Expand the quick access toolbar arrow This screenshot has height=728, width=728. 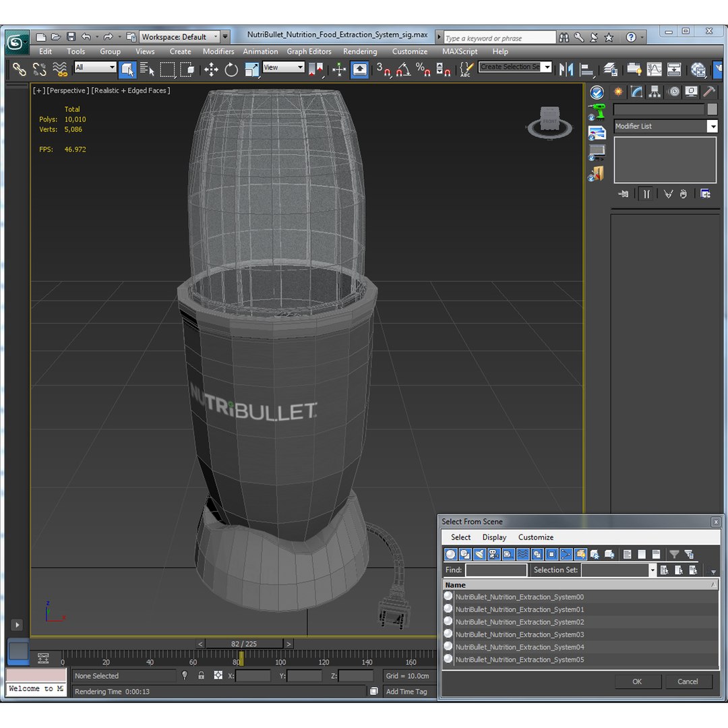[x=225, y=36]
